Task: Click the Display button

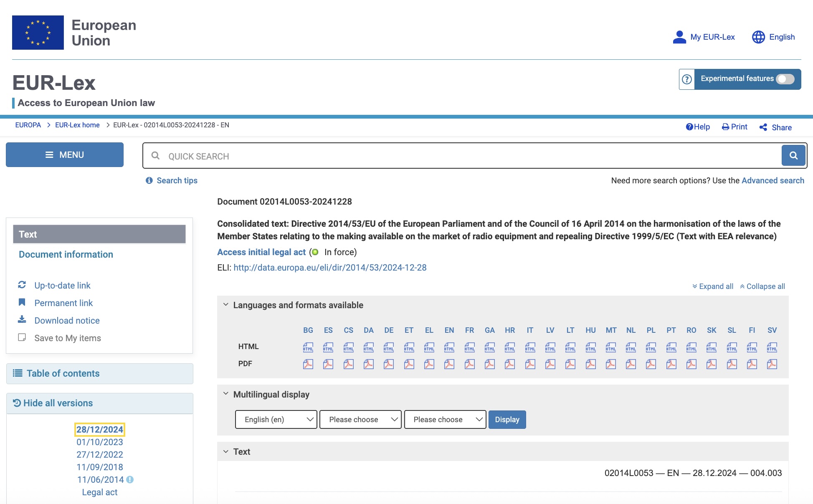Action: click(x=507, y=420)
